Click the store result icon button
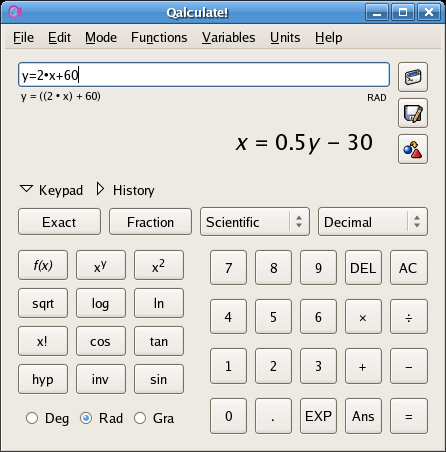This screenshot has width=446, height=452. tap(413, 113)
